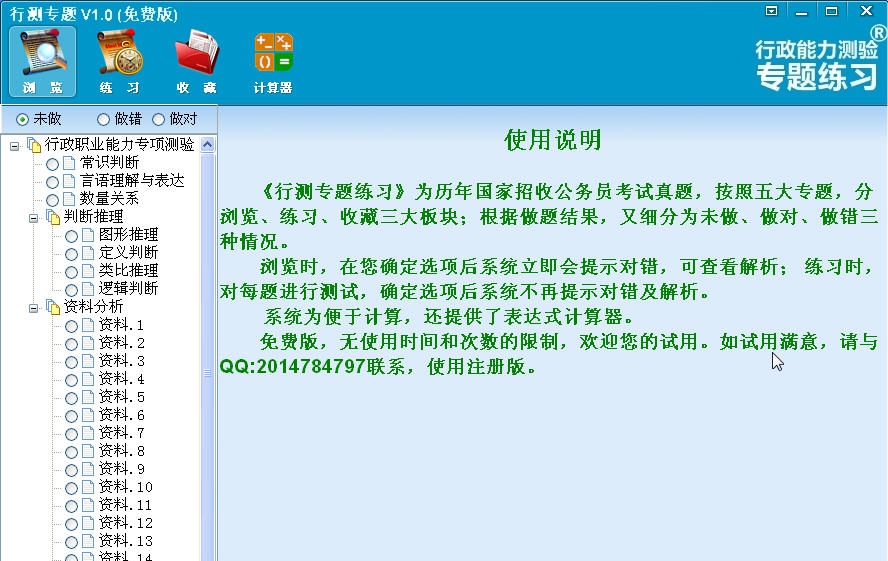
Task: Open the title bar dropdown menu button
Action: [x=771, y=11]
